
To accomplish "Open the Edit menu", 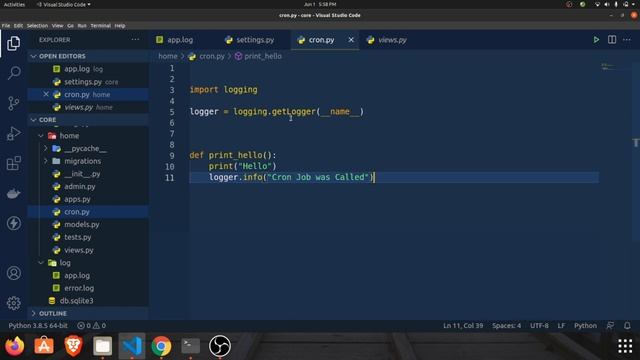I will click(18, 26).
